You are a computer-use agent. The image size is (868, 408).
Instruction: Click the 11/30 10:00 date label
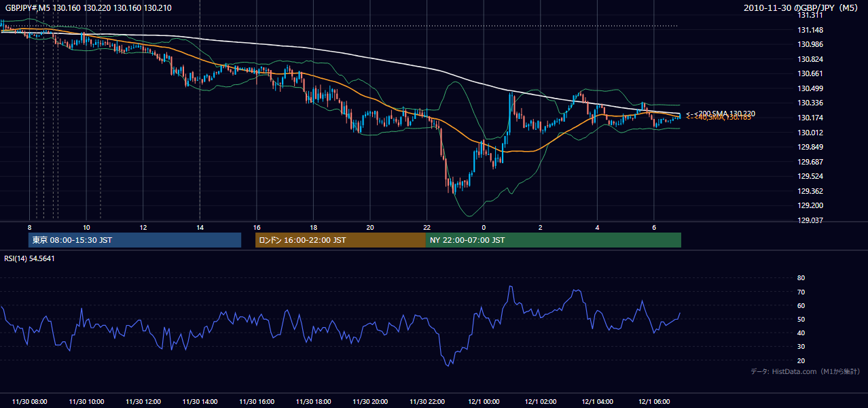click(86, 402)
